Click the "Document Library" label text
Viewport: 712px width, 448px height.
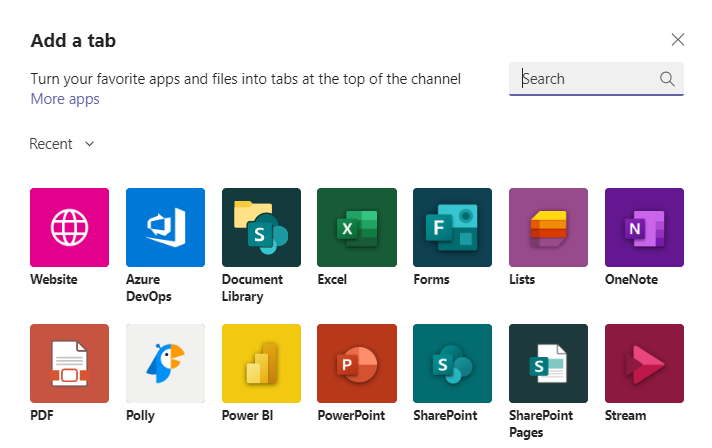[252, 288]
